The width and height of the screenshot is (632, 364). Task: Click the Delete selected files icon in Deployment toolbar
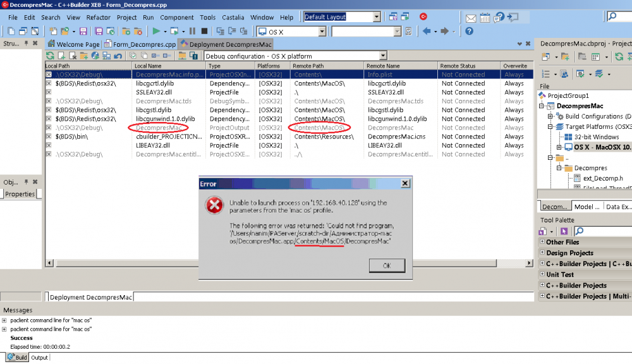(73, 56)
